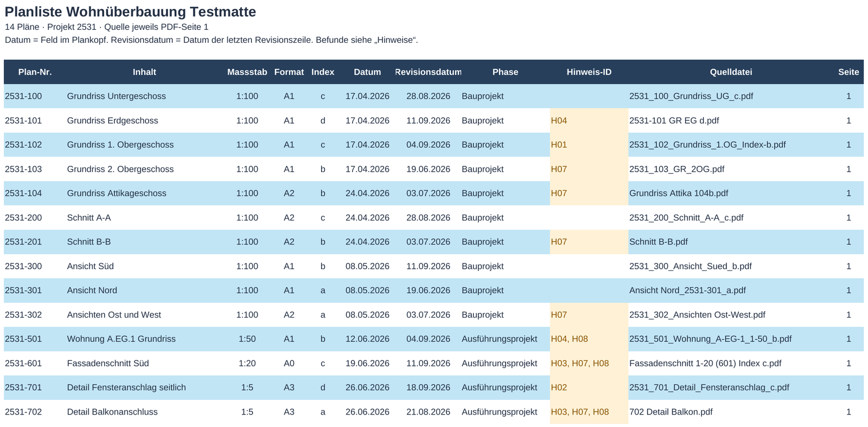868x427 pixels.
Task: Click the Quelldatei column header
Action: (x=731, y=72)
